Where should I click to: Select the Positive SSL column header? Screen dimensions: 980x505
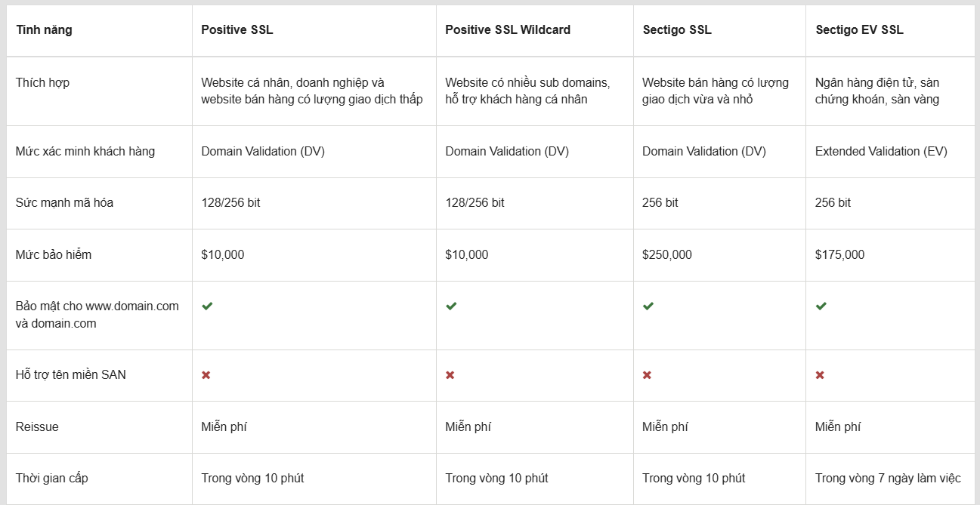click(237, 30)
